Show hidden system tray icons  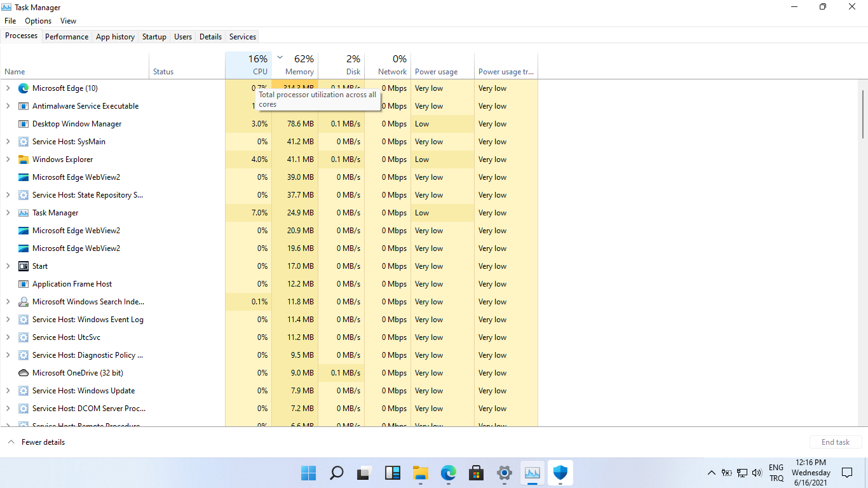click(x=712, y=473)
